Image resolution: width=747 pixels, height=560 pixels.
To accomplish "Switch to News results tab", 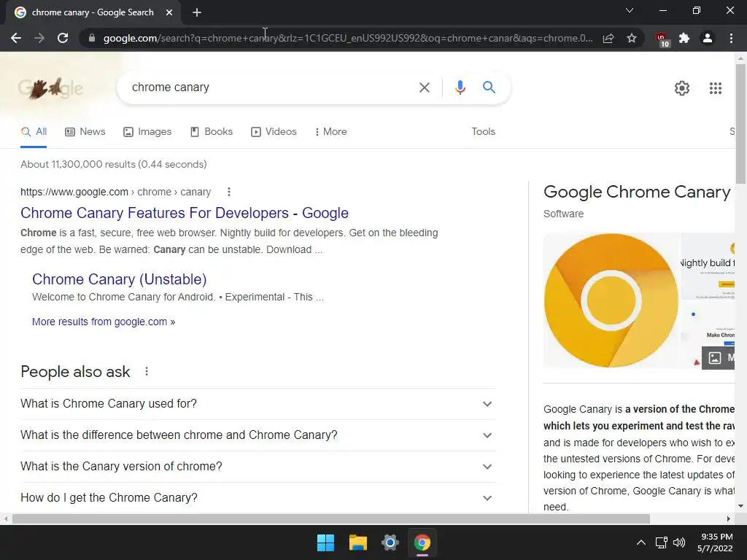I will pyautogui.click(x=85, y=132).
